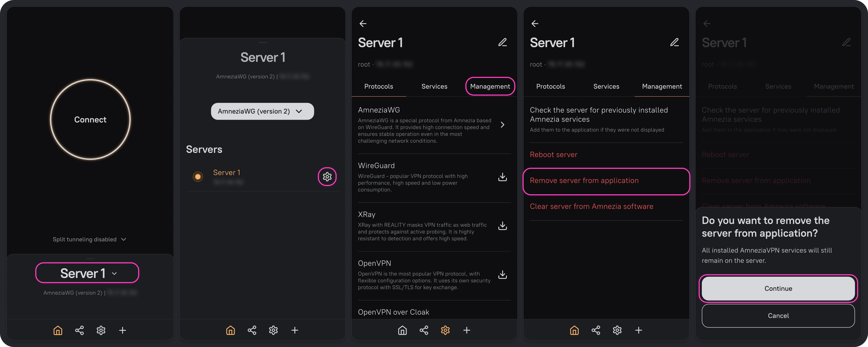
Task: Choose Reboot server
Action: coord(606,155)
